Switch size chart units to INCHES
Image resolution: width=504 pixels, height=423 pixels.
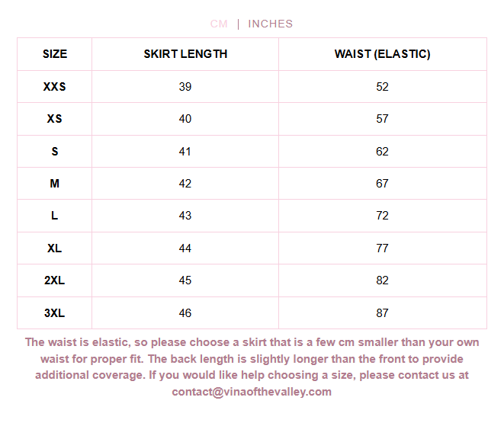pos(270,24)
